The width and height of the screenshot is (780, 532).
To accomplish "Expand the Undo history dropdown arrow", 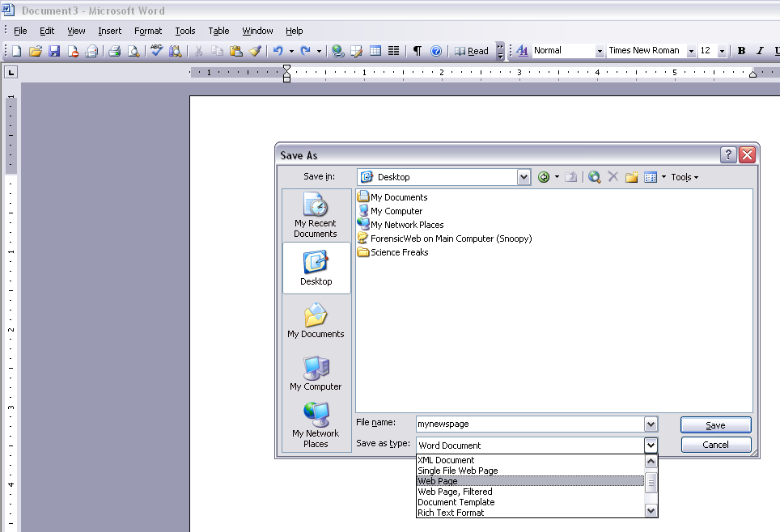I will tap(291, 51).
